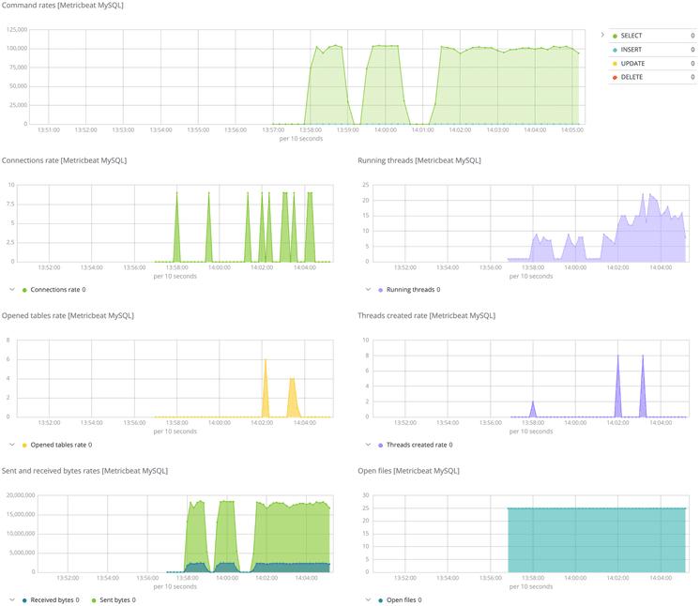Click the Received bytes legend dot
Viewport: 700px width, 606px height.
click(24, 599)
